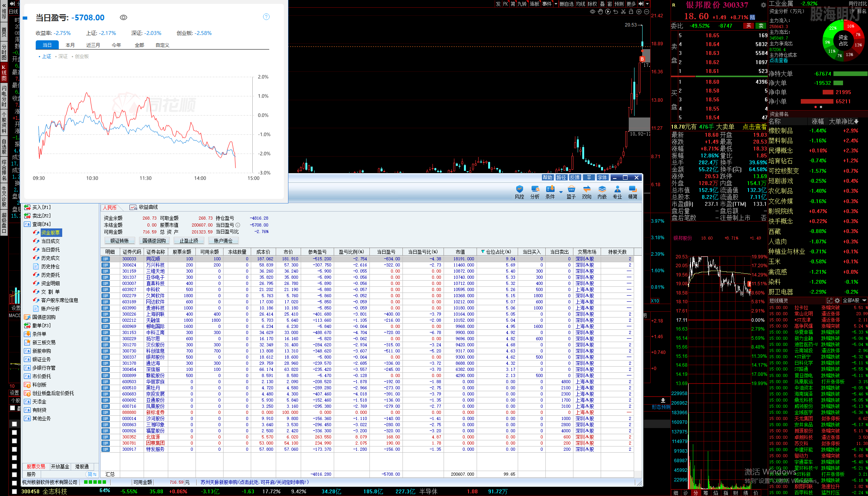
Task: Click the 止盈止损 button
Action: (189, 241)
